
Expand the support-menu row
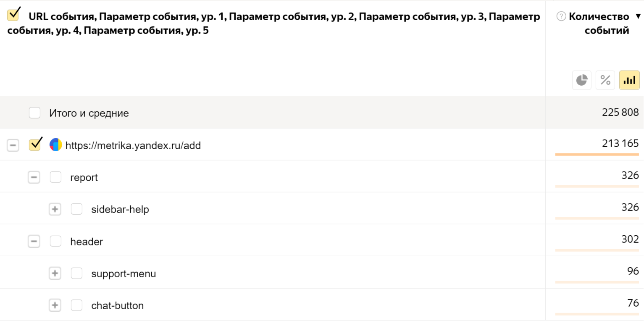55,274
